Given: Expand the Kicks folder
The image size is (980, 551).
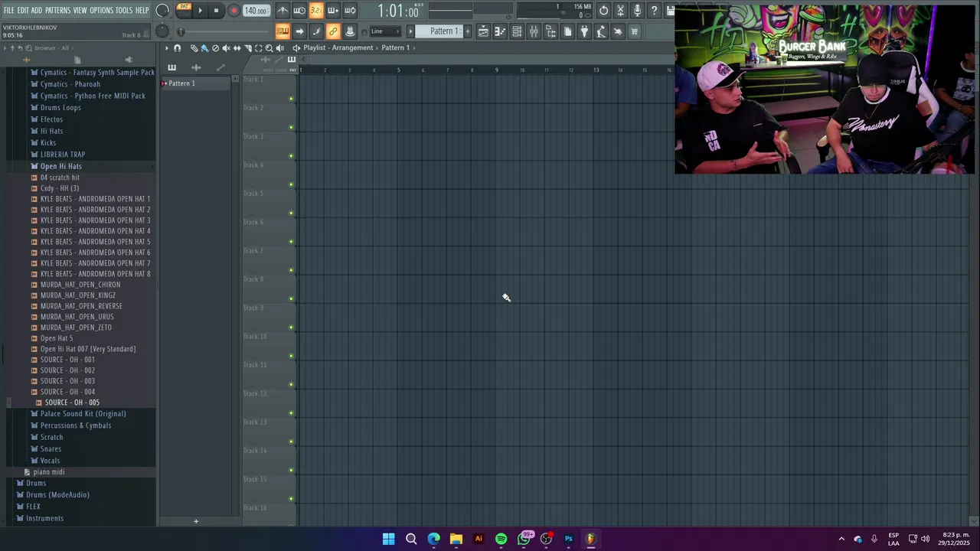Looking at the screenshot, I should point(48,142).
